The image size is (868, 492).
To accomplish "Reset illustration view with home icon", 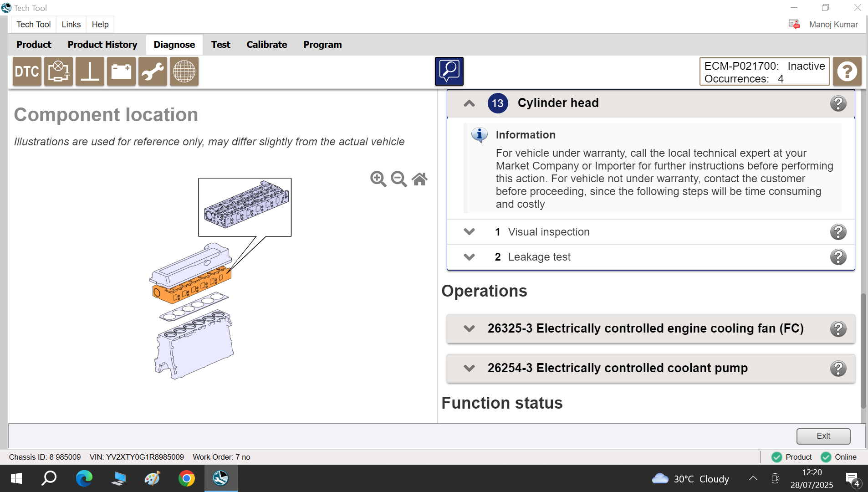I will 419,179.
